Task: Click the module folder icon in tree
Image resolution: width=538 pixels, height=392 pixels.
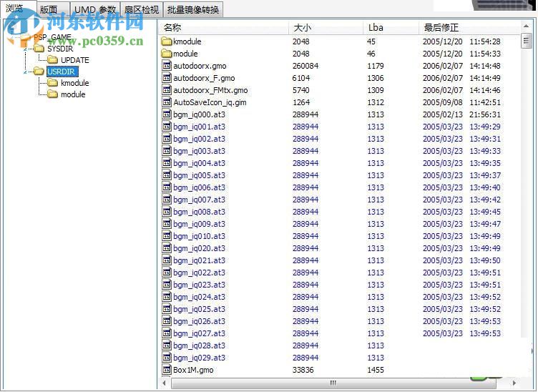Action: click(x=52, y=94)
